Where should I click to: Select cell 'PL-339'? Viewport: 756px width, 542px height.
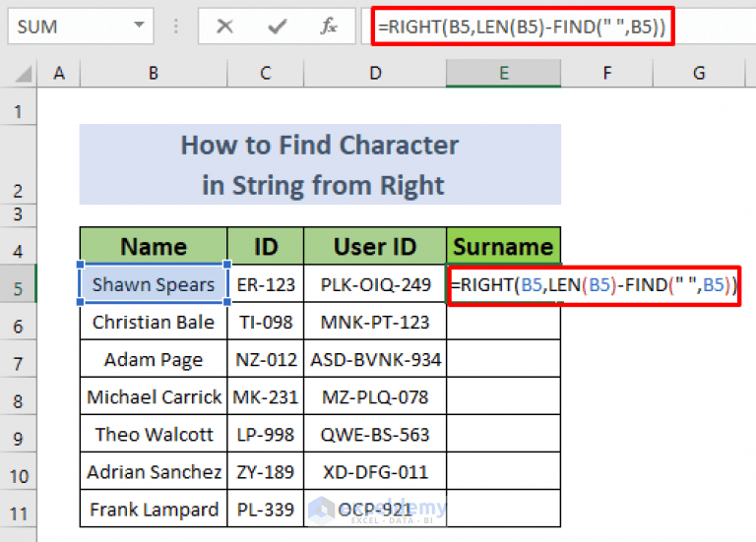[x=265, y=509]
